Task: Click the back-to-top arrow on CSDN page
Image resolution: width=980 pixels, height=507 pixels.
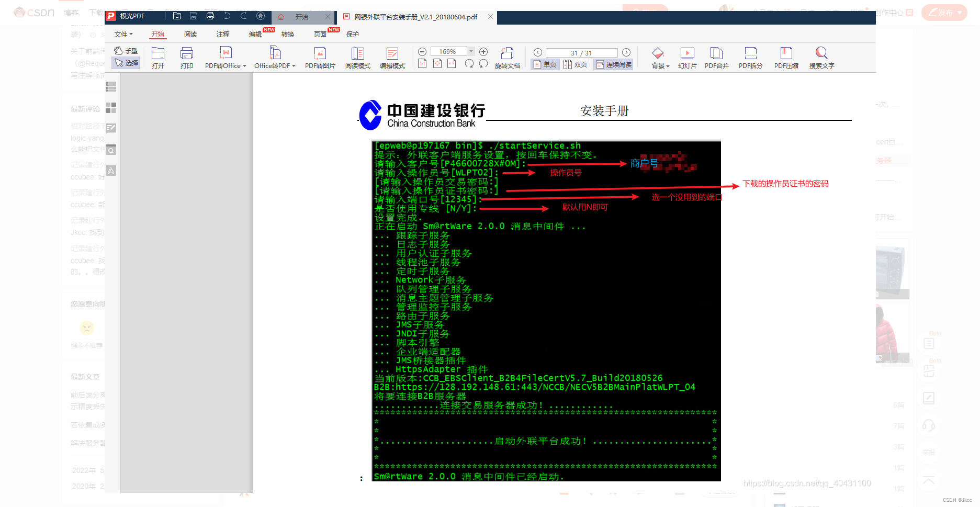Action: [x=929, y=480]
